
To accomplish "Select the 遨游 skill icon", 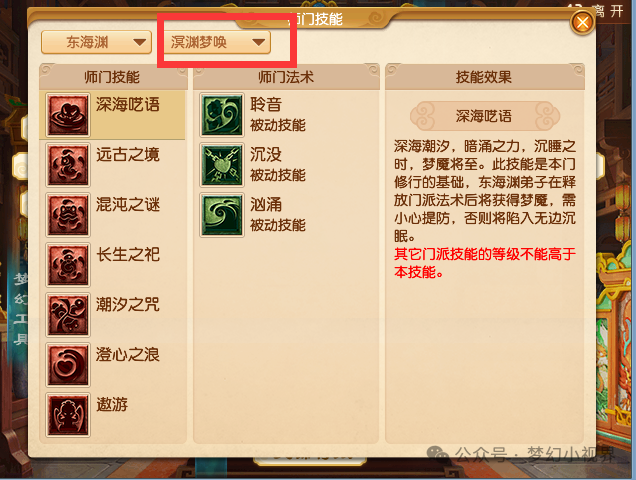I will pyautogui.click(x=68, y=415).
